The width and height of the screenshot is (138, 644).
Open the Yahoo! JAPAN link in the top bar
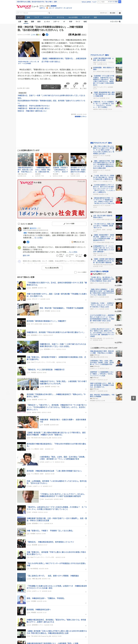tap(86, 2)
